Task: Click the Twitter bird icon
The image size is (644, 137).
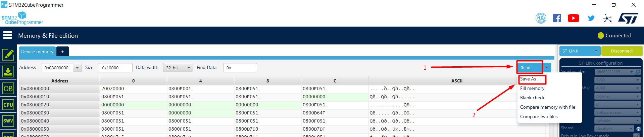Action: point(591,18)
